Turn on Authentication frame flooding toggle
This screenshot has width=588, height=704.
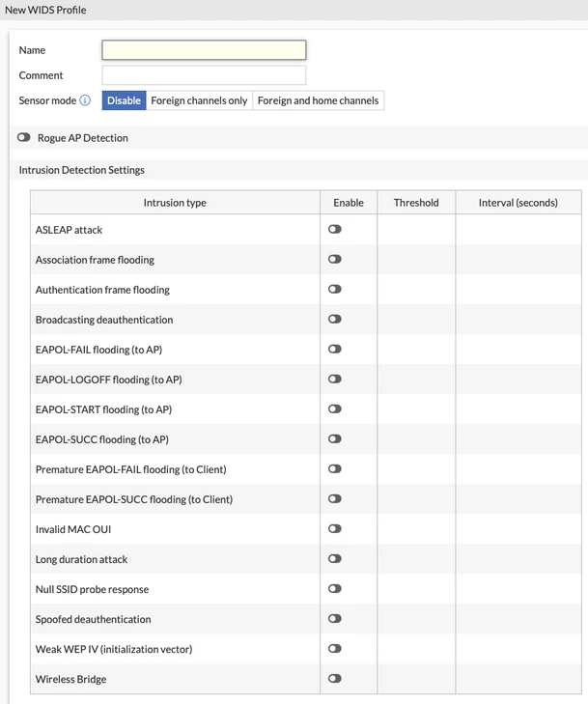pyautogui.click(x=335, y=289)
